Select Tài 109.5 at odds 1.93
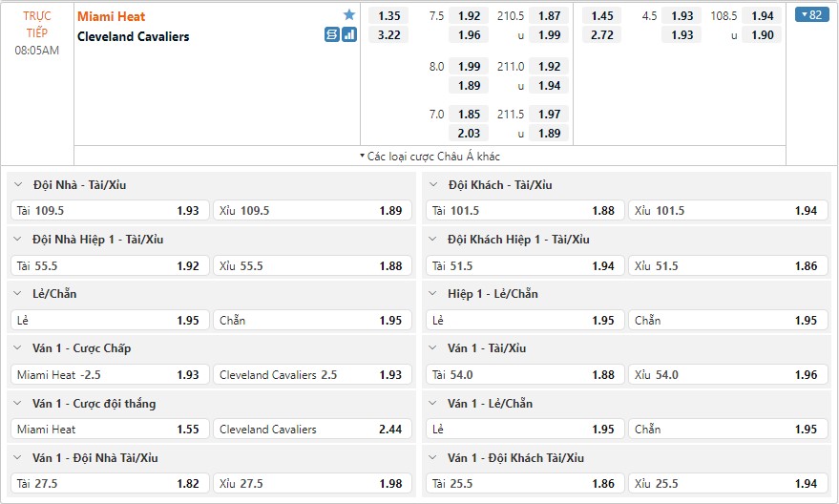839x504 pixels. 110,211
